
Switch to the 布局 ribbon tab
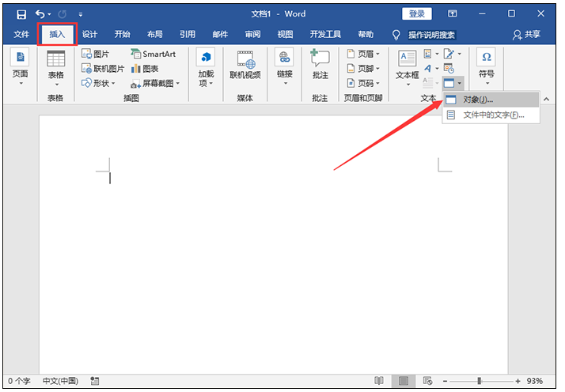click(154, 34)
